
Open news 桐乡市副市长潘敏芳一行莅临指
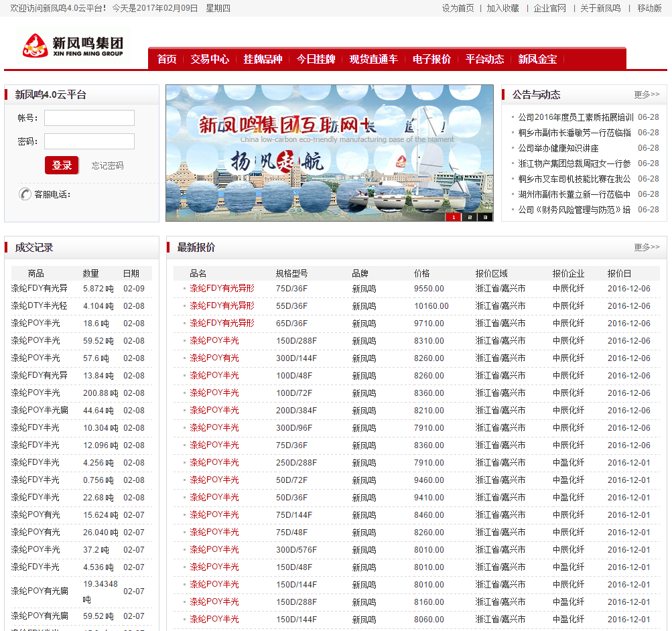point(574,133)
